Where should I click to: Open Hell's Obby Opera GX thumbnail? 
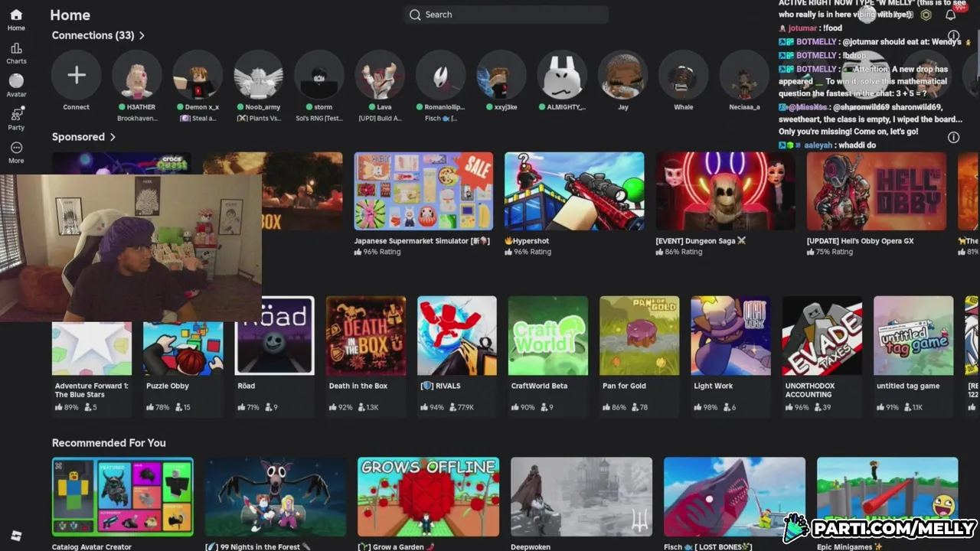coord(876,191)
